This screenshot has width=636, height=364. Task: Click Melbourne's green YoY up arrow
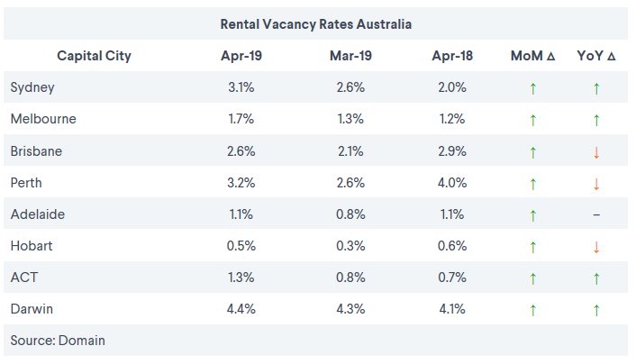coord(596,120)
